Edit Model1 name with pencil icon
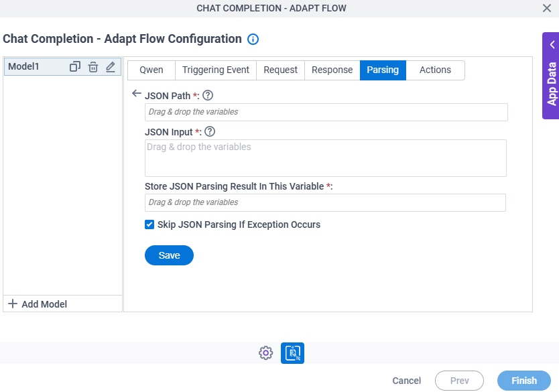559x392 pixels. tap(111, 66)
